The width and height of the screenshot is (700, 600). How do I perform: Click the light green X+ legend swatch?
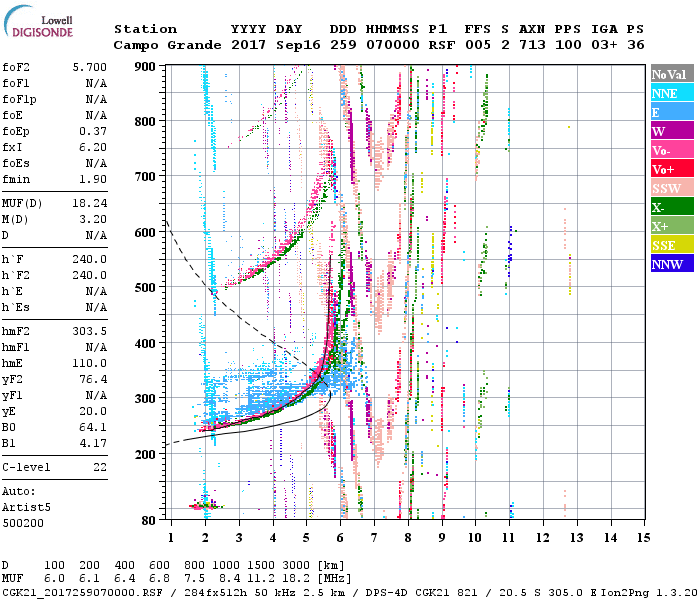[x=671, y=226]
